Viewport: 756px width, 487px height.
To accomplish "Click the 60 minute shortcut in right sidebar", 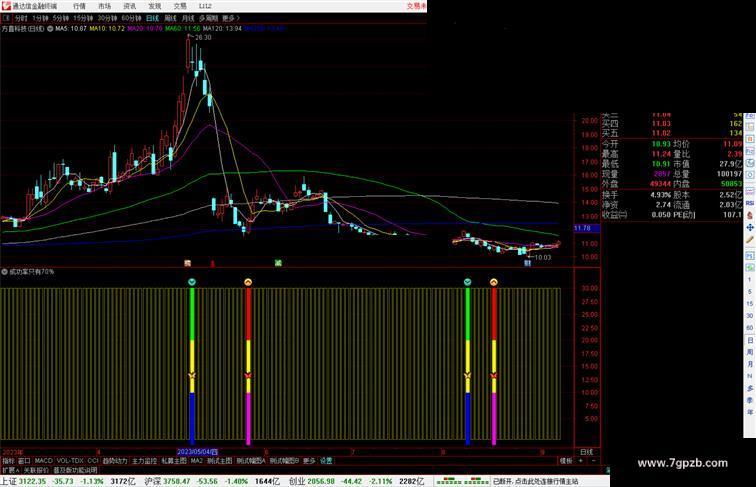I will click(750, 328).
